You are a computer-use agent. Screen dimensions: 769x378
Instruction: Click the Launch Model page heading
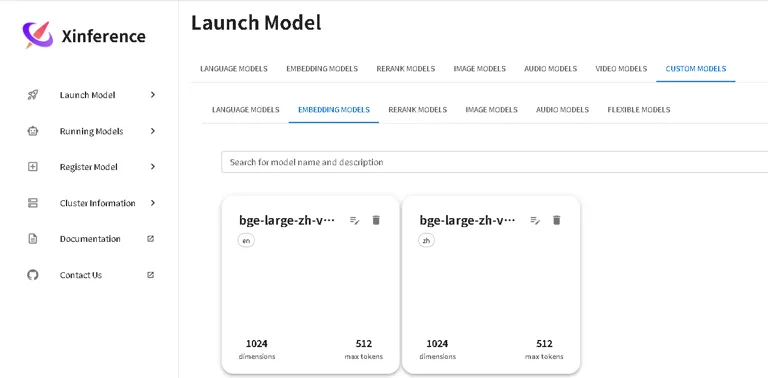click(x=256, y=23)
